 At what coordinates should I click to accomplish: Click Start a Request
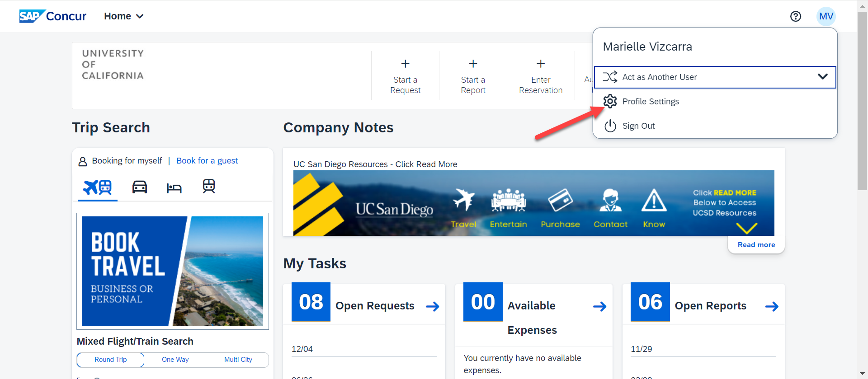405,76
